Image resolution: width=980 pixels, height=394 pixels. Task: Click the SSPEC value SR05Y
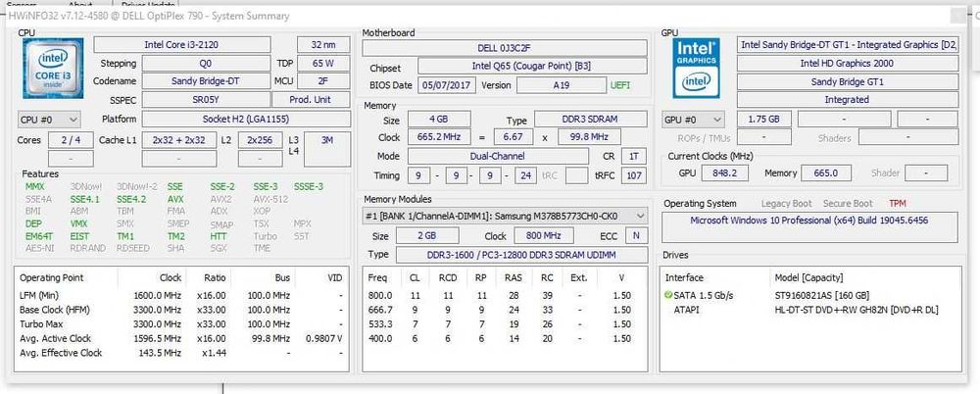point(206,99)
